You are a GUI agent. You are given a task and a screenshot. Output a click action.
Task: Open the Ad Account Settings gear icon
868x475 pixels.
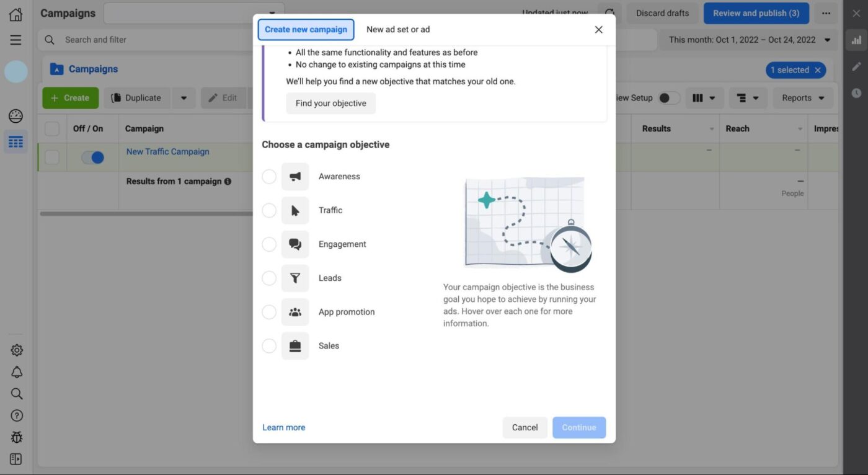pos(15,350)
